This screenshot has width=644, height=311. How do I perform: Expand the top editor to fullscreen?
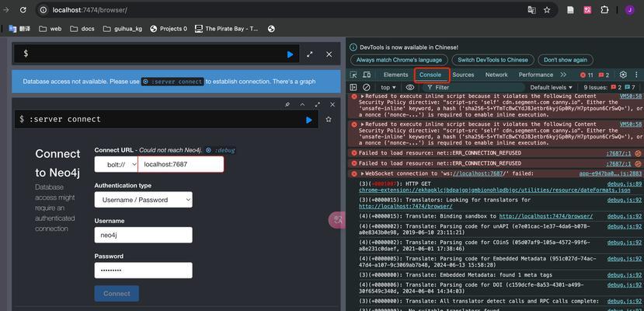(310, 54)
